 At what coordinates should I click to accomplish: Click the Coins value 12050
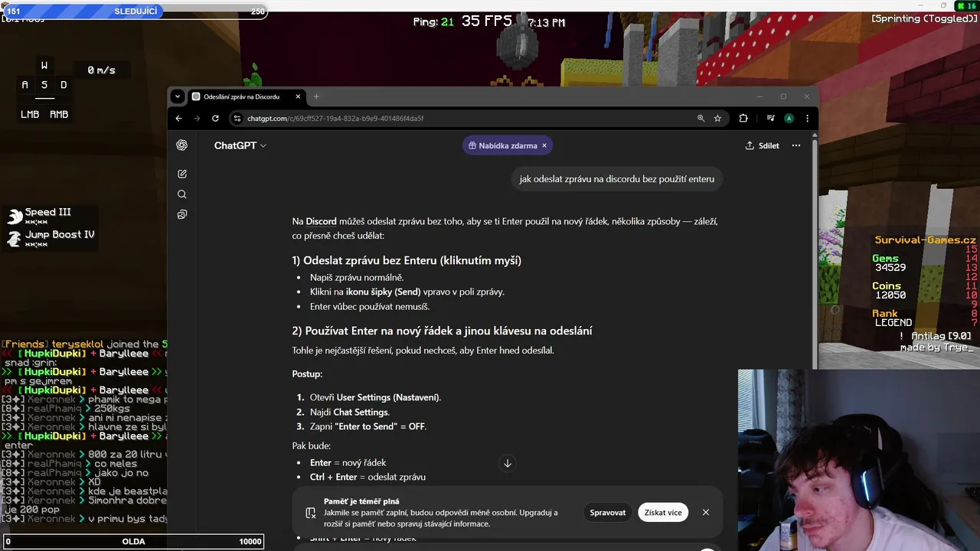tap(890, 295)
